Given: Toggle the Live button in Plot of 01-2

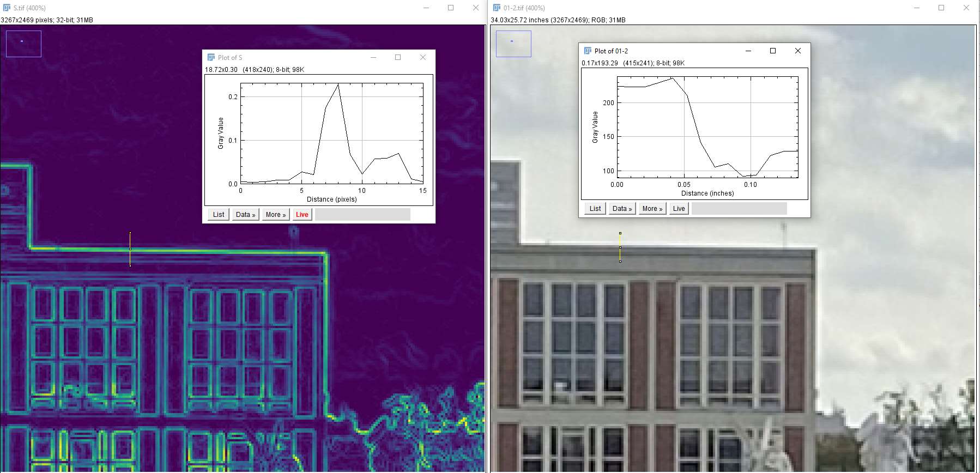Looking at the screenshot, I should pos(679,209).
